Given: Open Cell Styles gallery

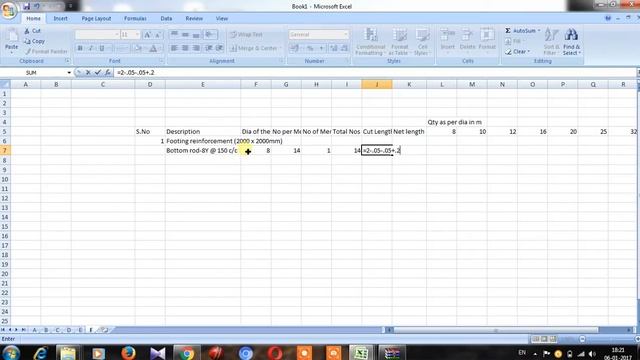Looking at the screenshot, I should (422, 42).
